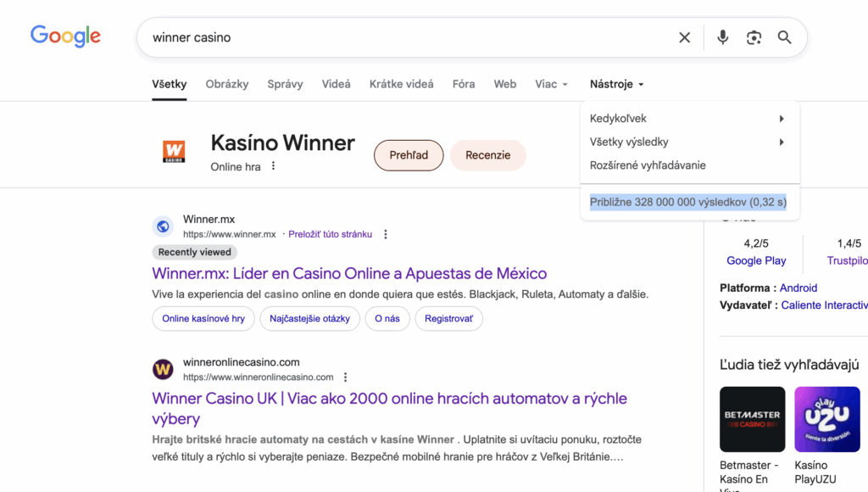Click the Kasíno Winner logo thumbnail
The image size is (868, 492).
[x=174, y=152]
